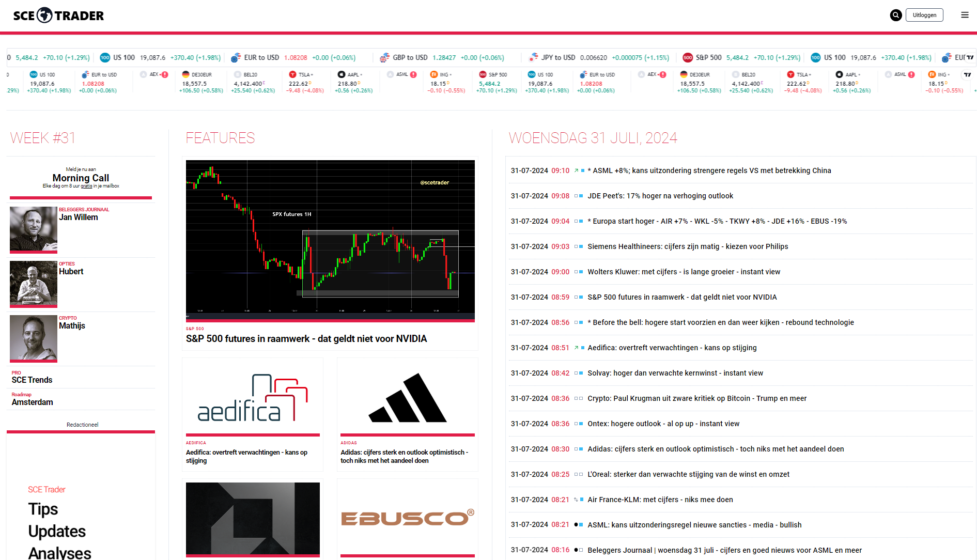Click TradingView logo on the top ticker row
Viewport: 977px width, 560px height.
click(x=970, y=58)
